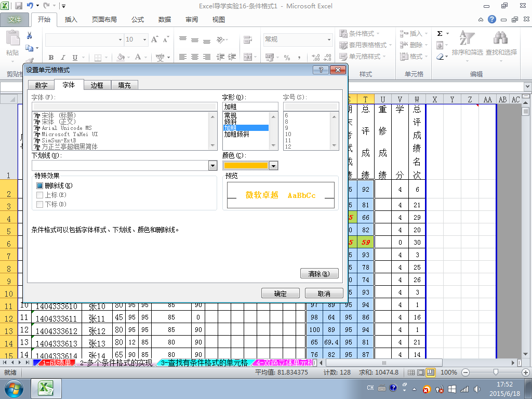Open the 颜色 color dropdown arrow

pos(273,166)
